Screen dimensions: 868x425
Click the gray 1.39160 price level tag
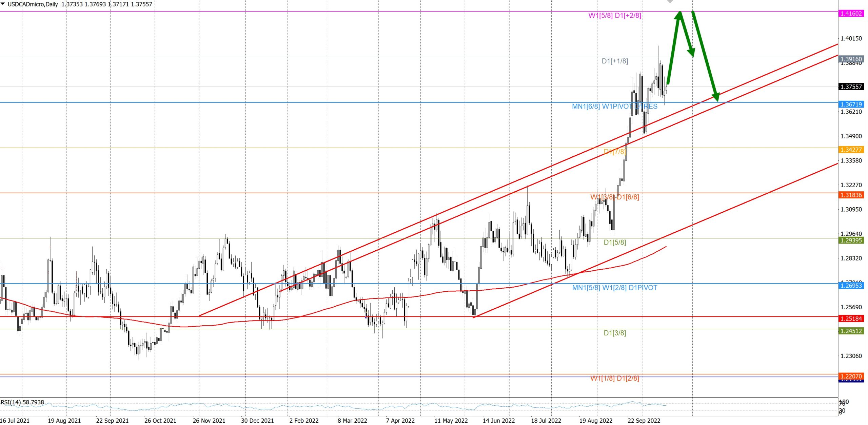pos(851,59)
